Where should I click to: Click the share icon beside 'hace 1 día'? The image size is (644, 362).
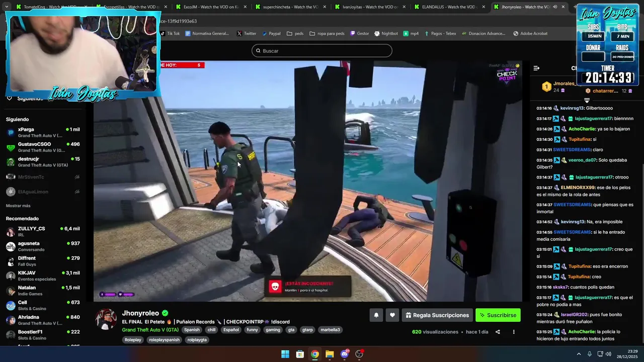[x=498, y=332]
